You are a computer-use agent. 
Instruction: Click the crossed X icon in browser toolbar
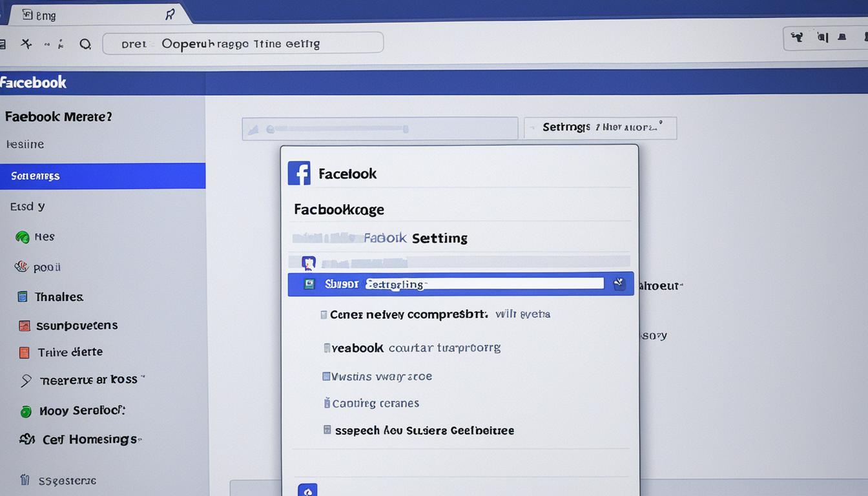coord(26,44)
